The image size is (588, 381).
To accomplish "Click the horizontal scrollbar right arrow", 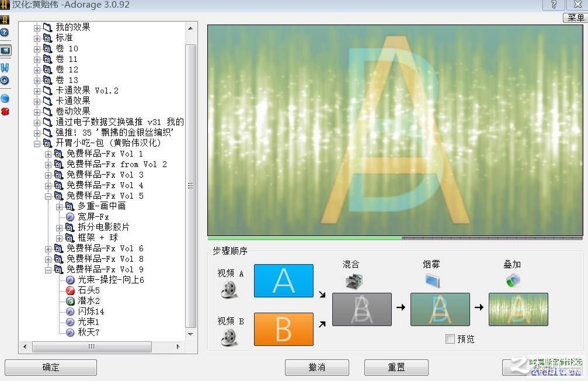I will (178, 347).
